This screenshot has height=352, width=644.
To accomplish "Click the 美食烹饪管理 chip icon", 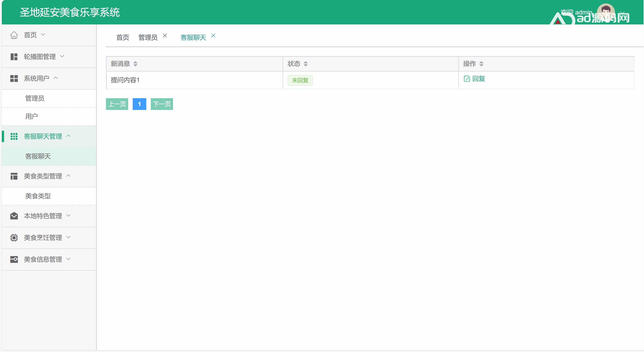I will 14,238.
